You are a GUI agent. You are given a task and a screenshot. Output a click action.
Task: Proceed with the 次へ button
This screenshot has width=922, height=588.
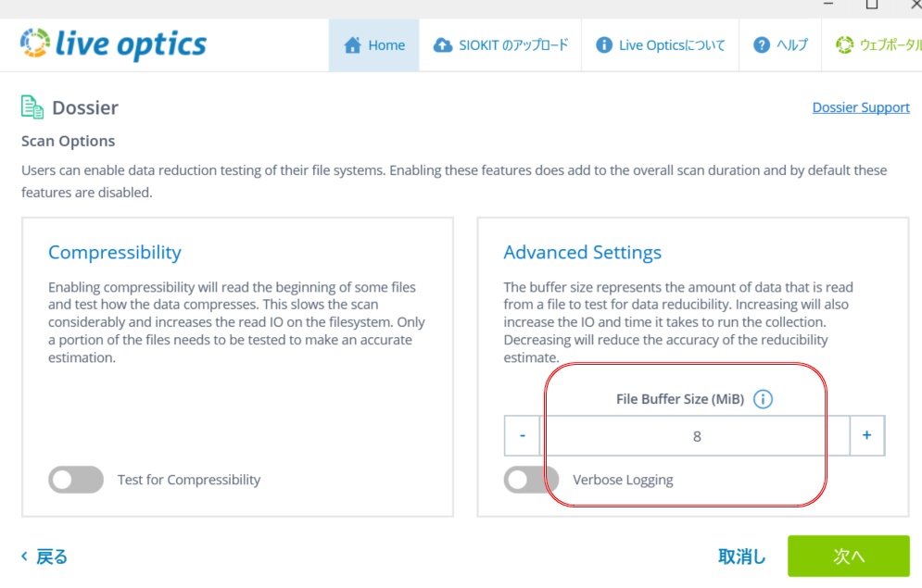click(849, 556)
